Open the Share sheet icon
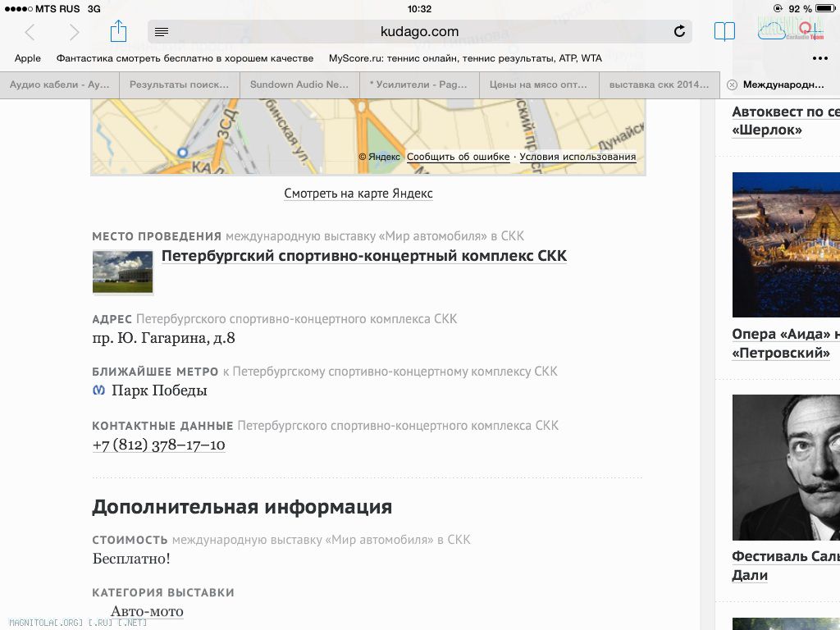The image size is (840, 630). [118, 31]
